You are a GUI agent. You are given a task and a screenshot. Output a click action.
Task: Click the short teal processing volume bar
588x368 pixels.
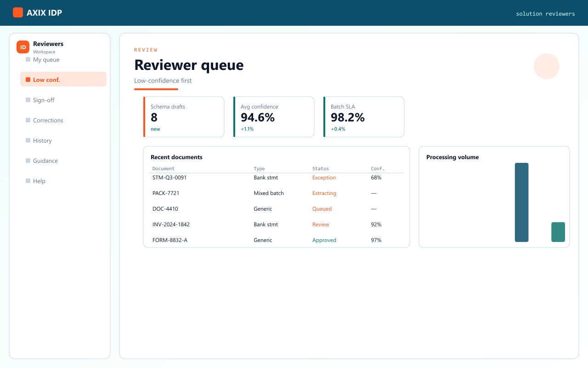[x=558, y=232]
